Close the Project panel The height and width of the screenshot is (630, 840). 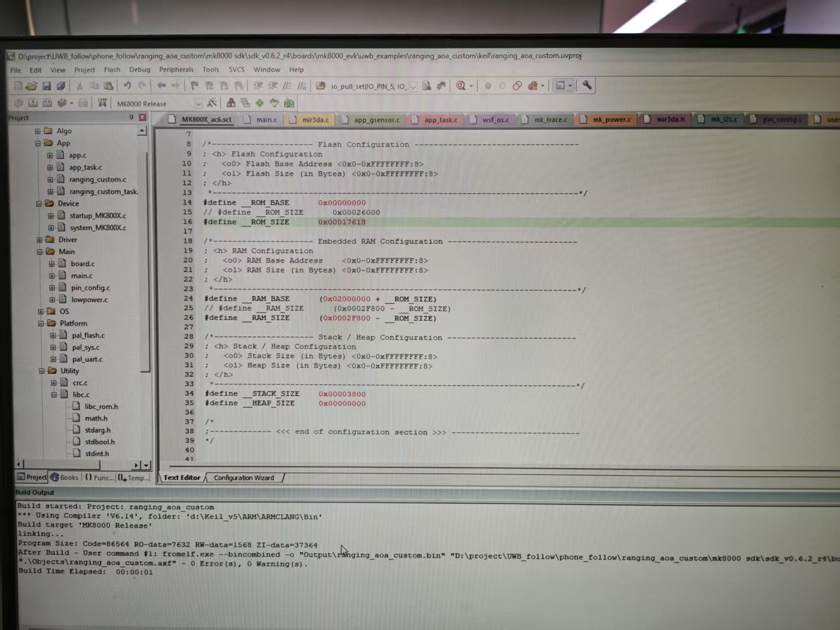click(x=142, y=117)
